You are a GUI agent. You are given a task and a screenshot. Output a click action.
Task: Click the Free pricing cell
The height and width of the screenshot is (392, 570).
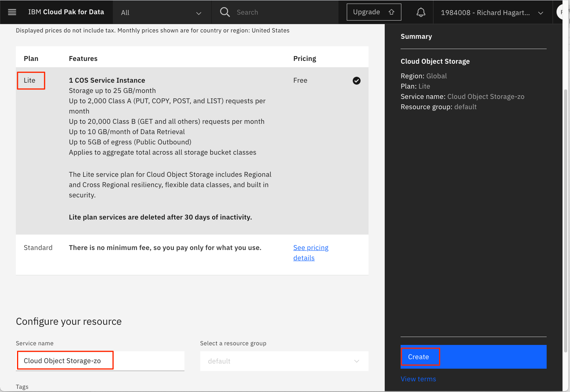click(300, 80)
